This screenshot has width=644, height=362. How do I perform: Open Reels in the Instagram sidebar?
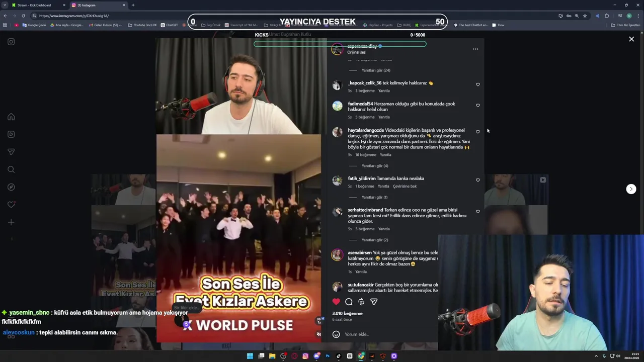click(11, 134)
